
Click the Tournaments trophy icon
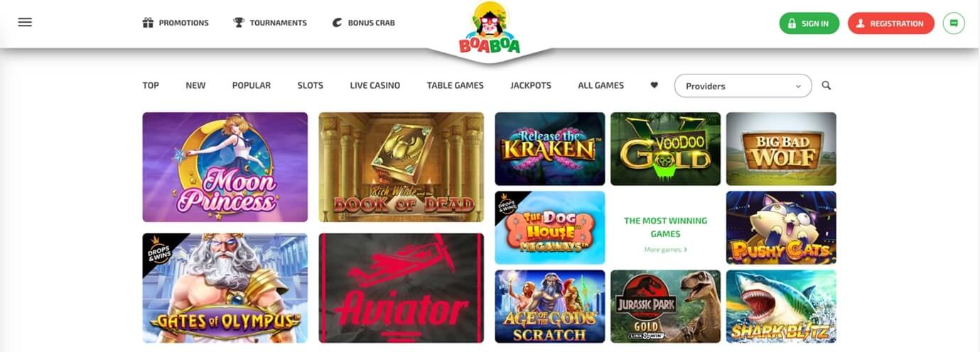pyautogui.click(x=239, y=23)
